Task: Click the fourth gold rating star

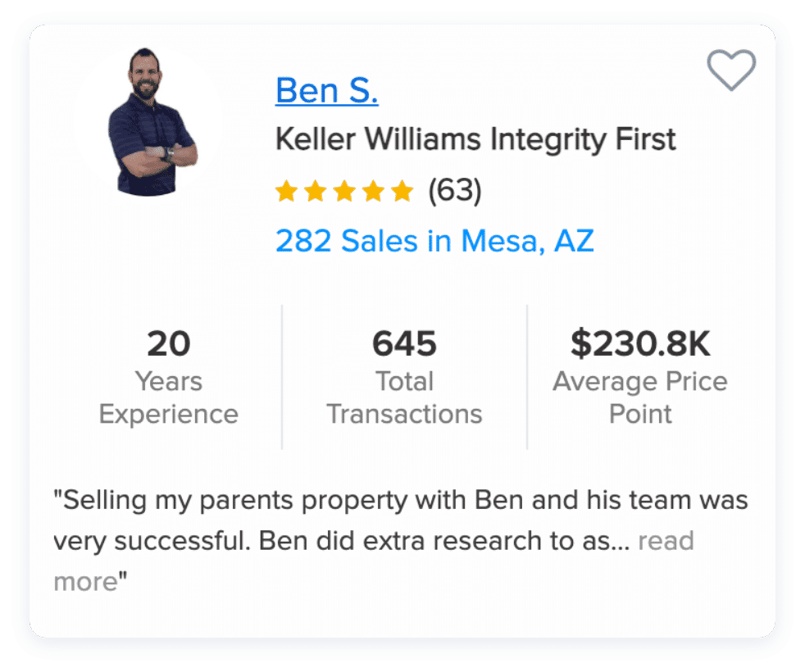Action: pyautogui.click(x=373, y=192)
